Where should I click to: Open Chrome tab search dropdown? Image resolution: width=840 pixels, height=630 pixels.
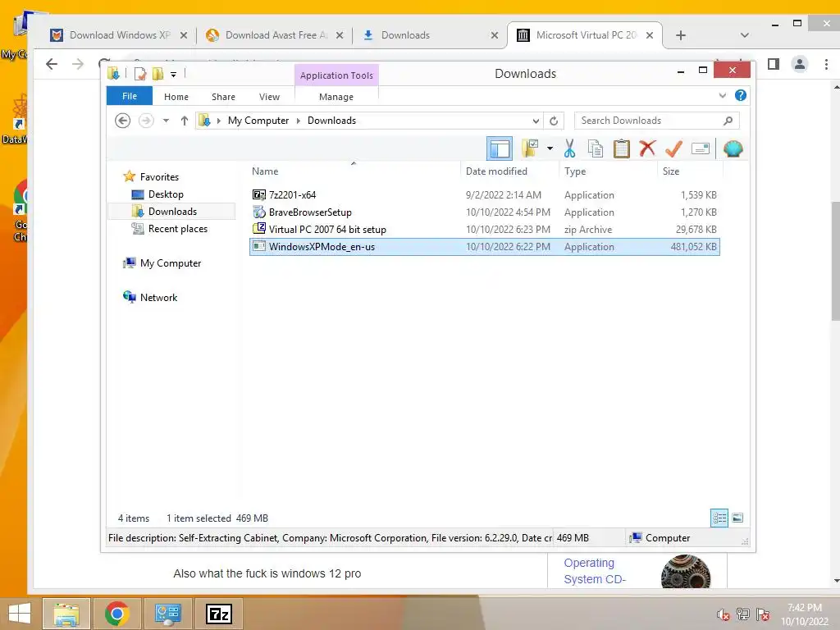pyautogui.click(x=744, y=35)
